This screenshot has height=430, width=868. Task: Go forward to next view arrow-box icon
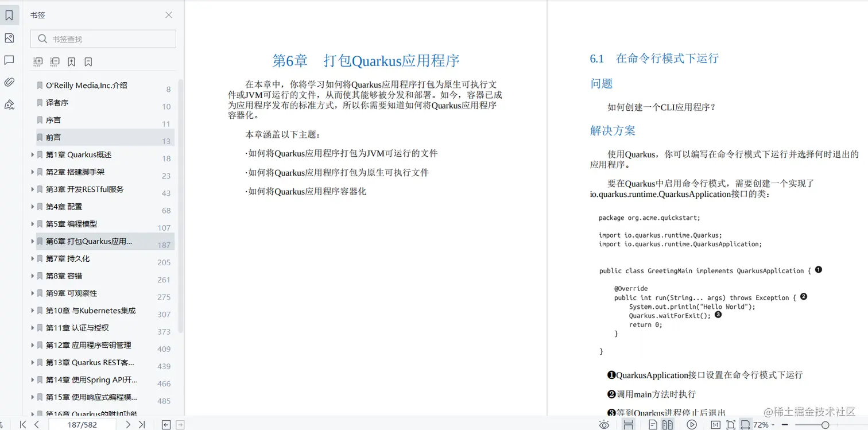[x=180, y=424]
